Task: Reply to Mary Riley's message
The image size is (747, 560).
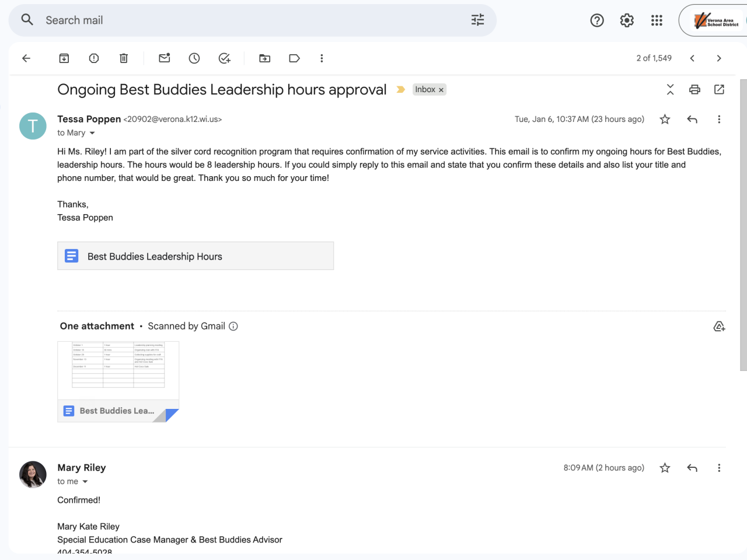Action: (692, 468)
